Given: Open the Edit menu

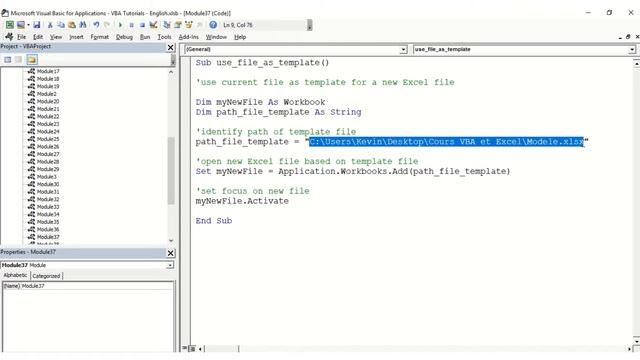Looking at the screenshot, I should coord(38,37).
